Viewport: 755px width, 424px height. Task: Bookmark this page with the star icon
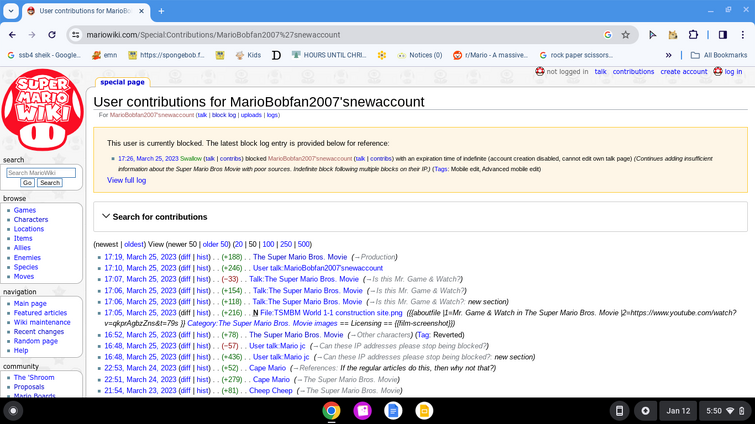point(625,35)
